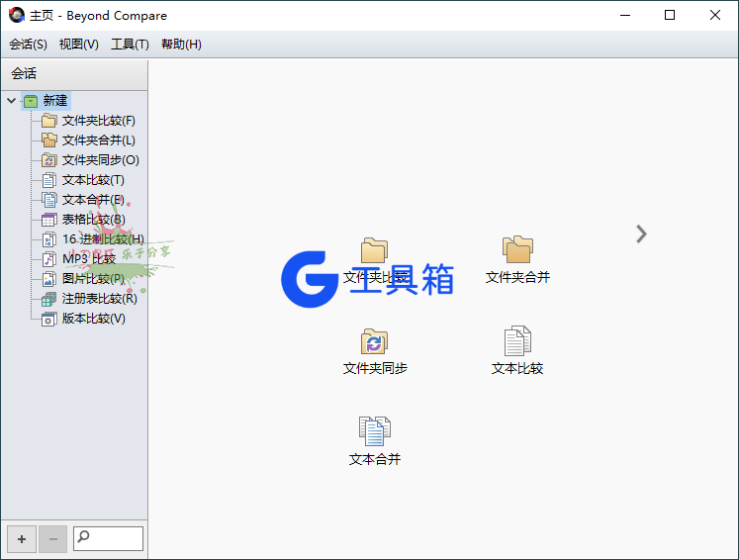Minimize the Beyond Compare window
The image size is (739, 560).
point(625,15)
